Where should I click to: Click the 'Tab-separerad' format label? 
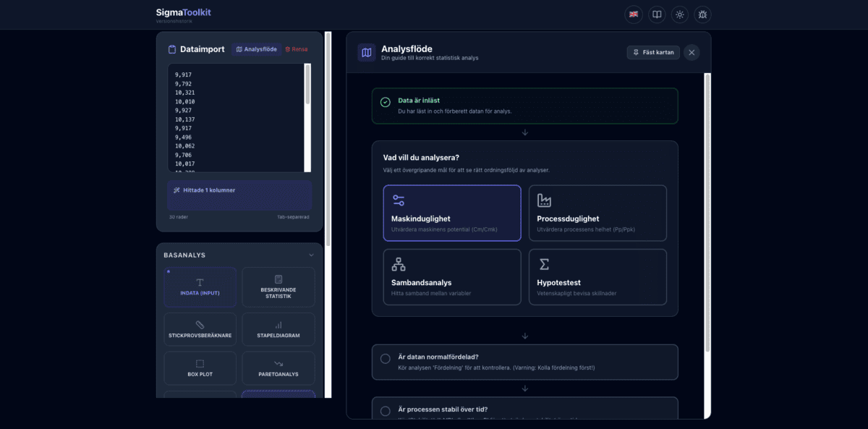294,216
